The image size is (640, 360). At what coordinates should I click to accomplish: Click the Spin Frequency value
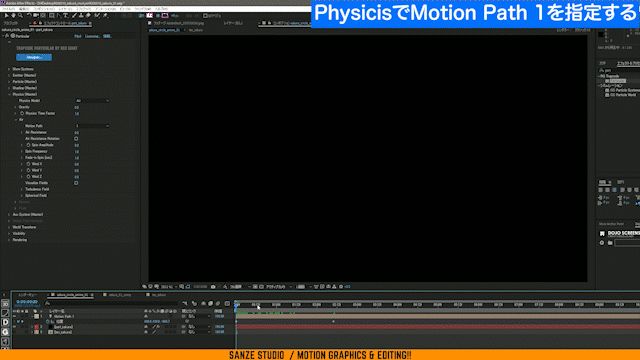coord(77,151)
